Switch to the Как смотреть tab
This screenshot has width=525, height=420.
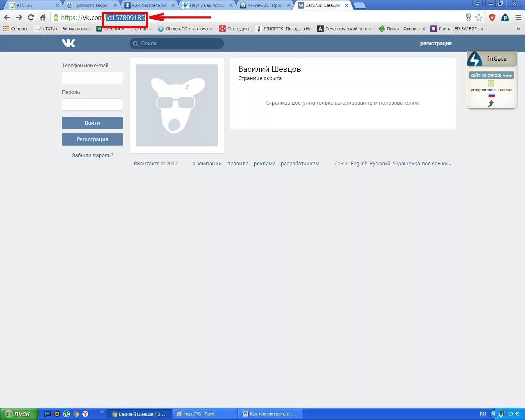(x=148, y=5)
